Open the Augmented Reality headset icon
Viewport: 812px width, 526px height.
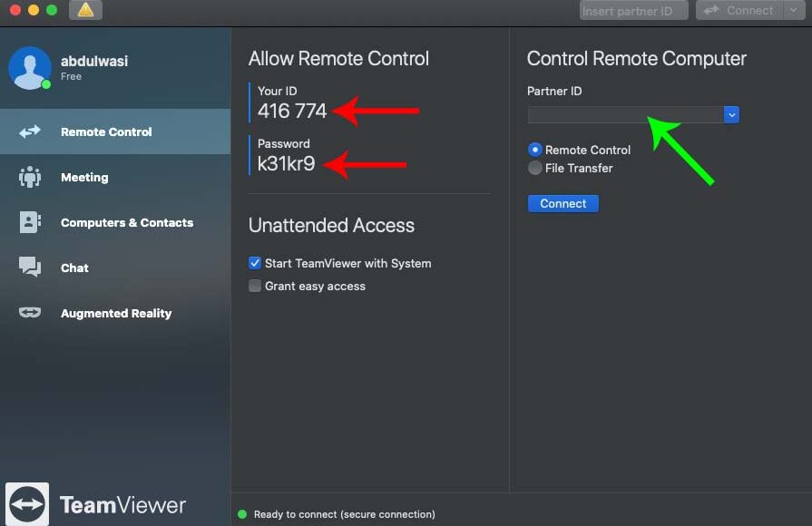[x=30, y=312]
